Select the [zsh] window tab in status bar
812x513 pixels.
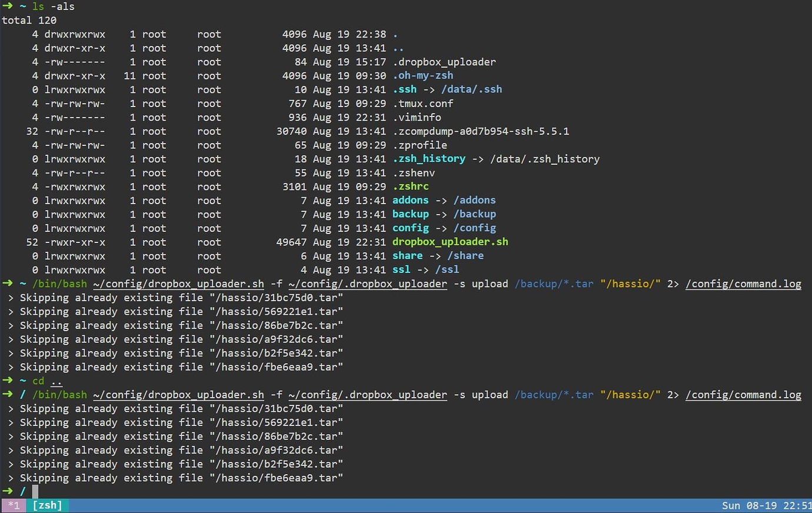(x=48, y=505)
